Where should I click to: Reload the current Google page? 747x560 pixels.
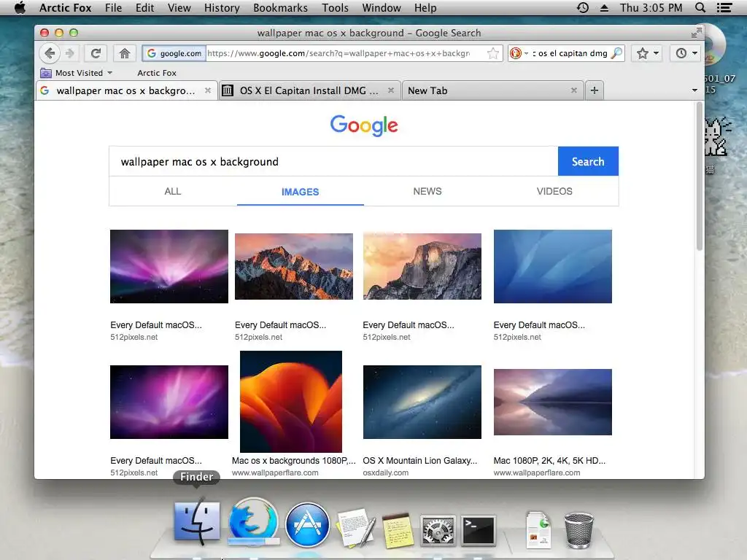click(x=96, y=52)
